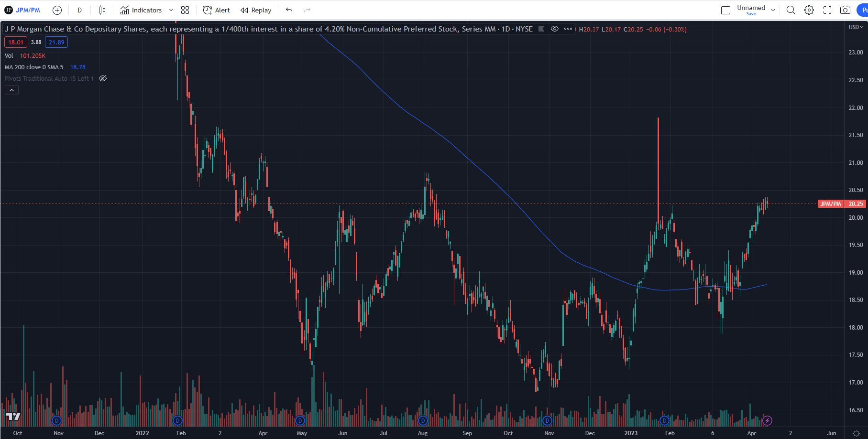Click the dividend marker near Feb 2023

coord(664,421)
